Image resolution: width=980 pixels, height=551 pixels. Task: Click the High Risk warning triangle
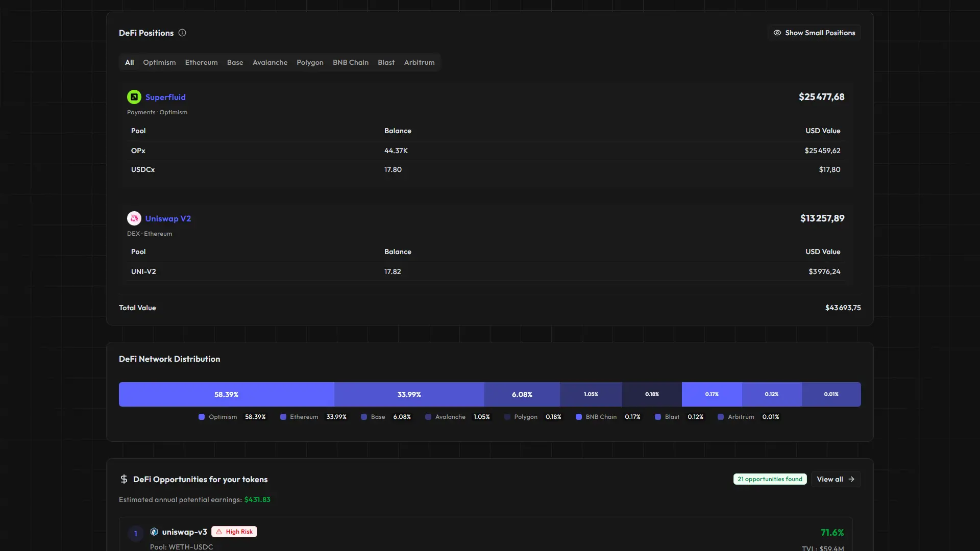218,531
